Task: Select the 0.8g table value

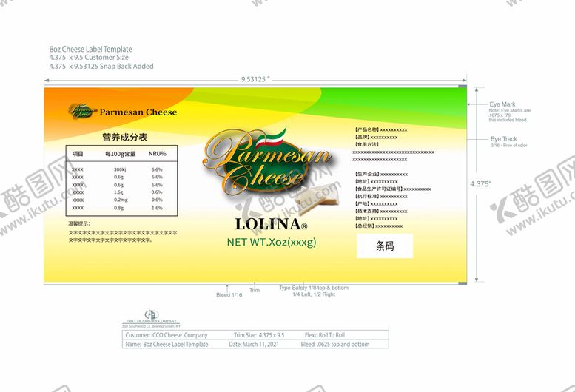Action: click(118, 208)
